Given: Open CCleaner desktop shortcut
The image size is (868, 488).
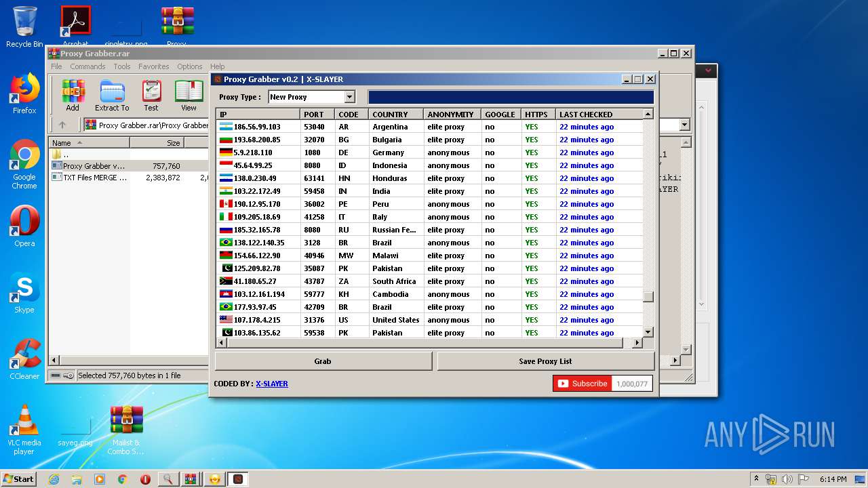Looking at the screenshot, I should [24, 359].
